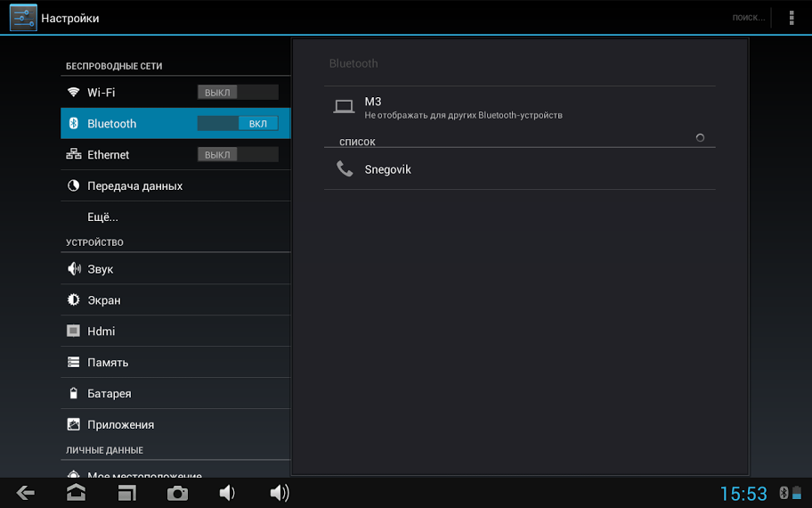The width and height of the screenshot is (812, 508).
Task: Open the Приложения settings
Action: [x=175, y=424]
